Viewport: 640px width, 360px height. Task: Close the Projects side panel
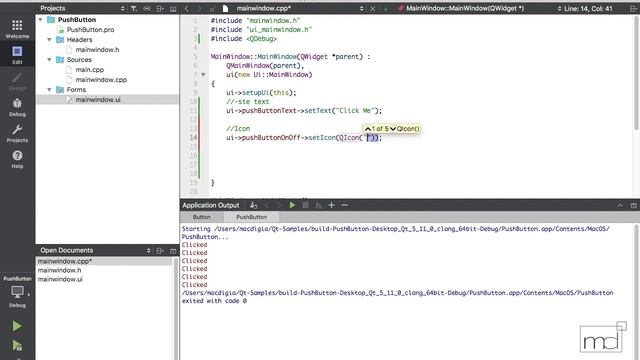point(173,8)
